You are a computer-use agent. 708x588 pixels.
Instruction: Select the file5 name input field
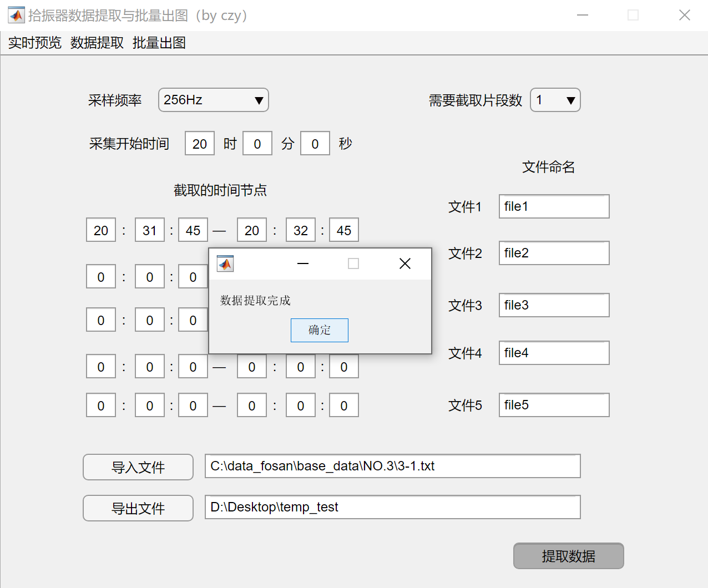553,405
